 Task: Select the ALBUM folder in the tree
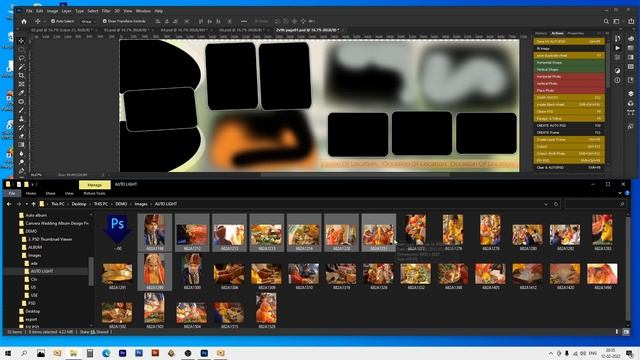[35, 247]
